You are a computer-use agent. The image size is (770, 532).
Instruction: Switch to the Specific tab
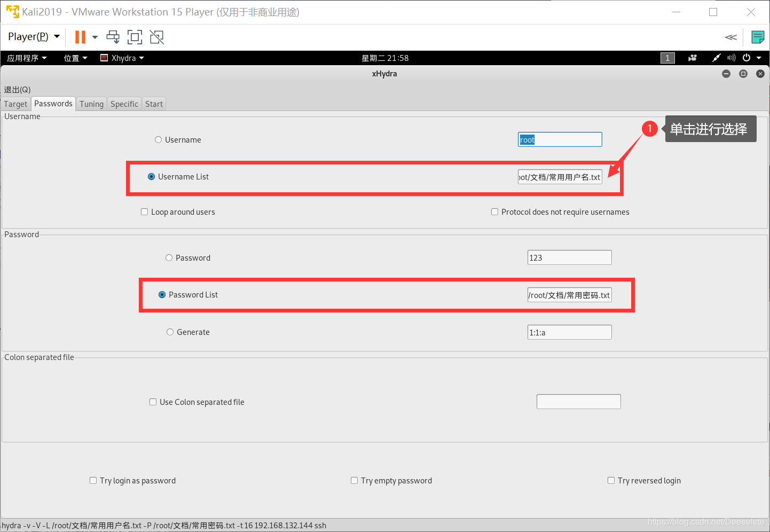[x=124, y=104]
